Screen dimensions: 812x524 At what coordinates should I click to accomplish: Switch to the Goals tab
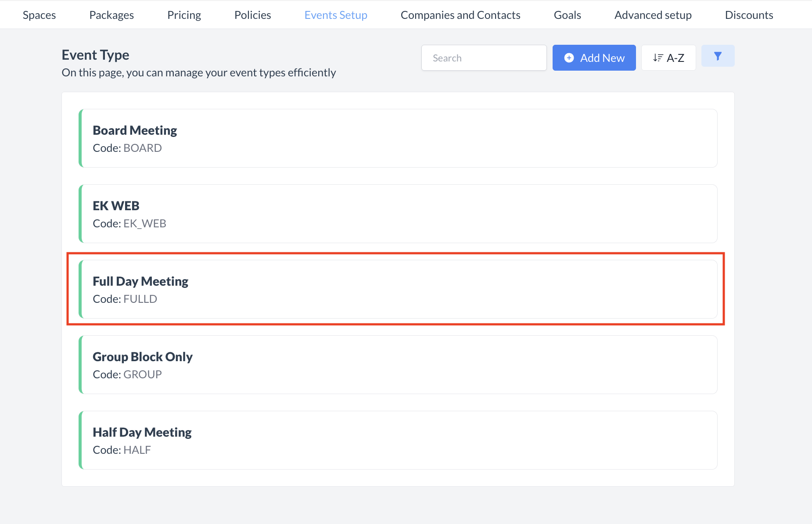[x=567, y=15]
